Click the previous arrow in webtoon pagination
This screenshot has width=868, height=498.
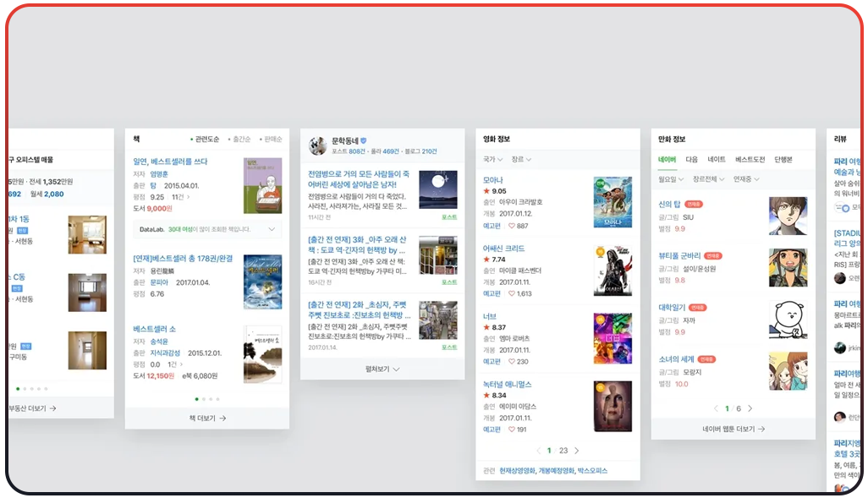[x=715, y=407]
